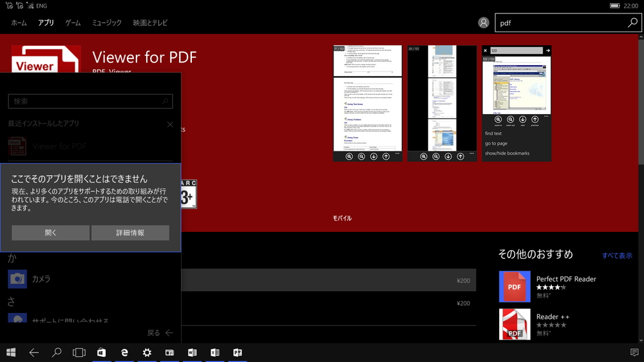The width and height of the screenshot is (644, 362).
Task: Click the taskbar back arrow
Action: click(33, 352)
